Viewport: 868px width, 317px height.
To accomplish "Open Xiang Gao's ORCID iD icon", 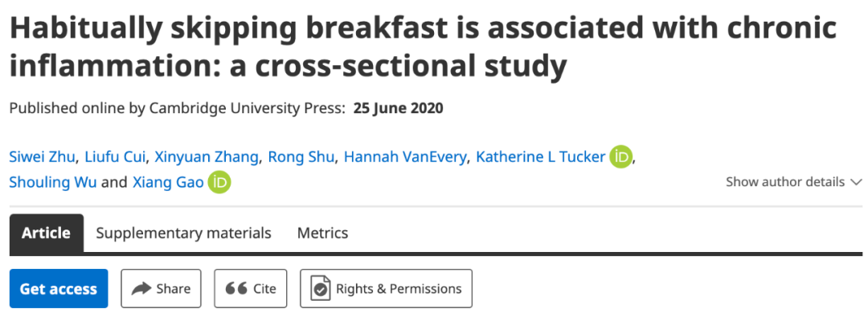I will pyautogui.click(x=219, y=183).
